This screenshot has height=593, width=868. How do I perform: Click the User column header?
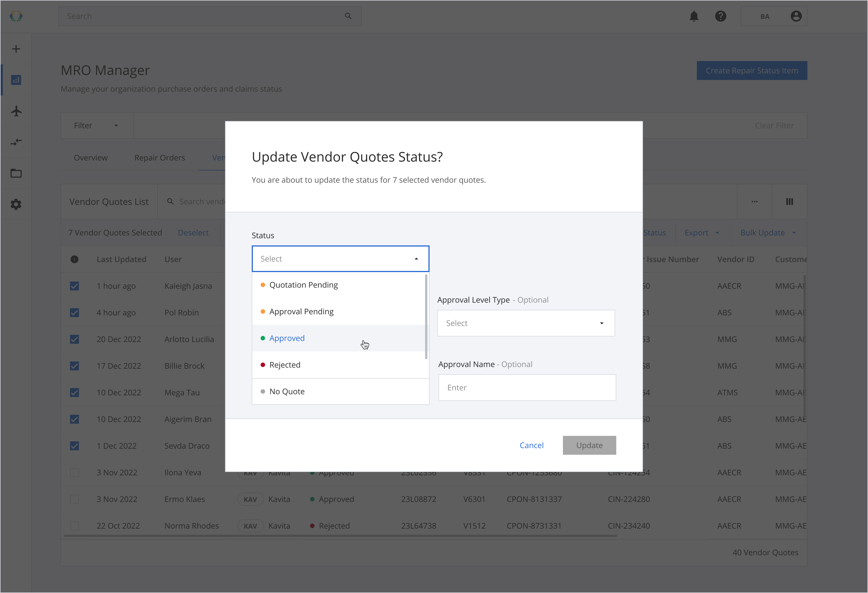[173, 259]
